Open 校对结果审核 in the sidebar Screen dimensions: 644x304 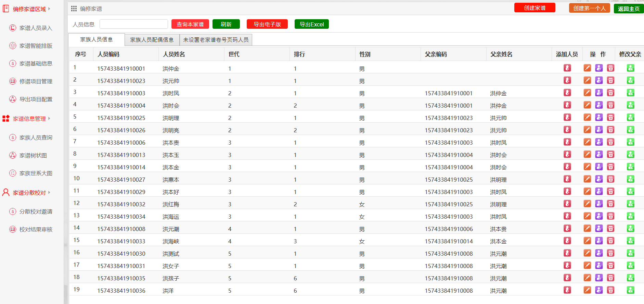pyautogui.click(x=36, y=230)
